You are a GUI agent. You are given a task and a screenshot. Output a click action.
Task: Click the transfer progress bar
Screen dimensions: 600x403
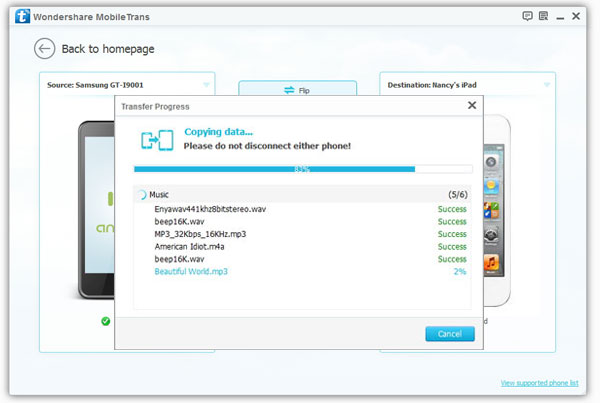click(x=303, y=169)
